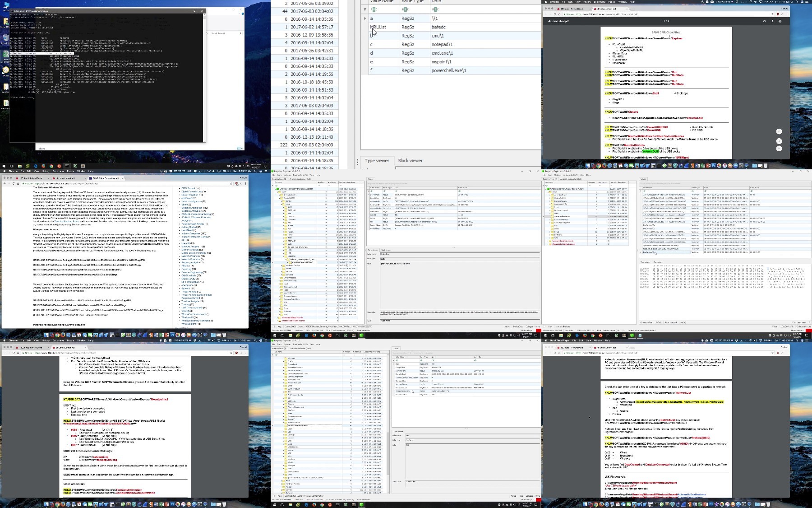Click 'cmd.exe\1' data cell in zoomed values table

pos(443,53)
